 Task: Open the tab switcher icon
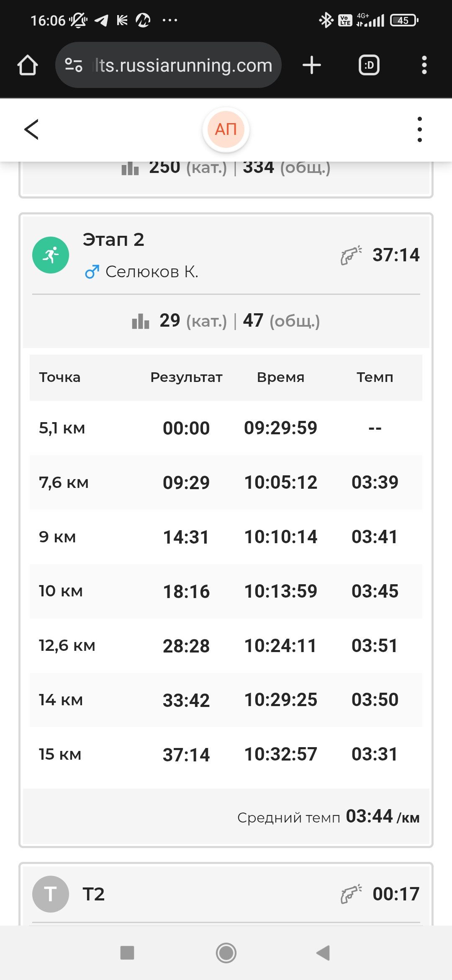(369, 65)
